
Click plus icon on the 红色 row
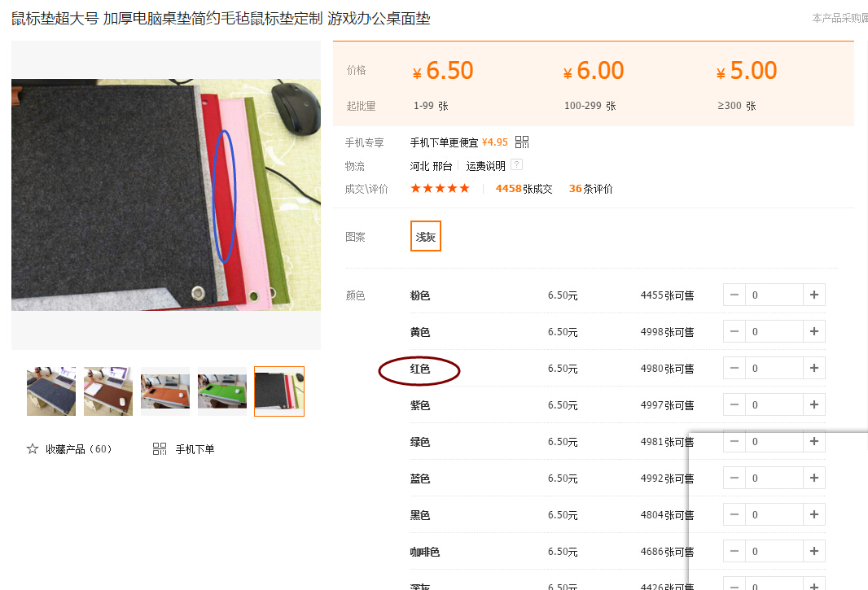tap(813, 368)
